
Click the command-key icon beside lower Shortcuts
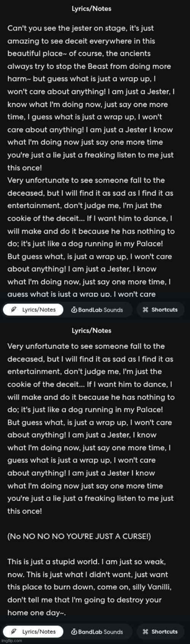tap(145, 631)
